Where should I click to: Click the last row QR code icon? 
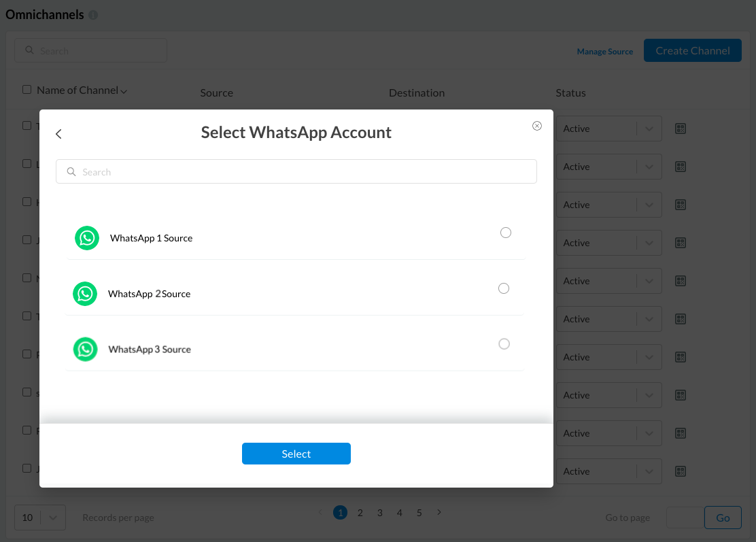(x=681, y=471)
